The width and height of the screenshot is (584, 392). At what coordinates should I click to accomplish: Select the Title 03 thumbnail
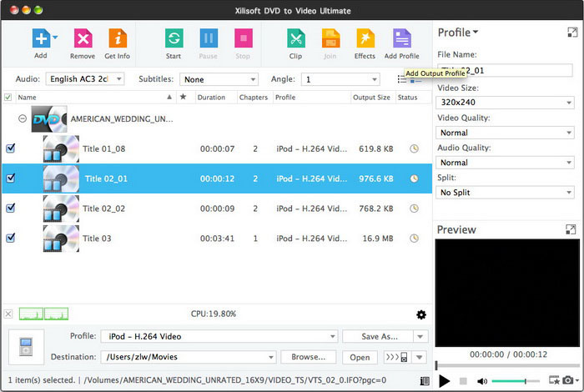tap(61, 239)
